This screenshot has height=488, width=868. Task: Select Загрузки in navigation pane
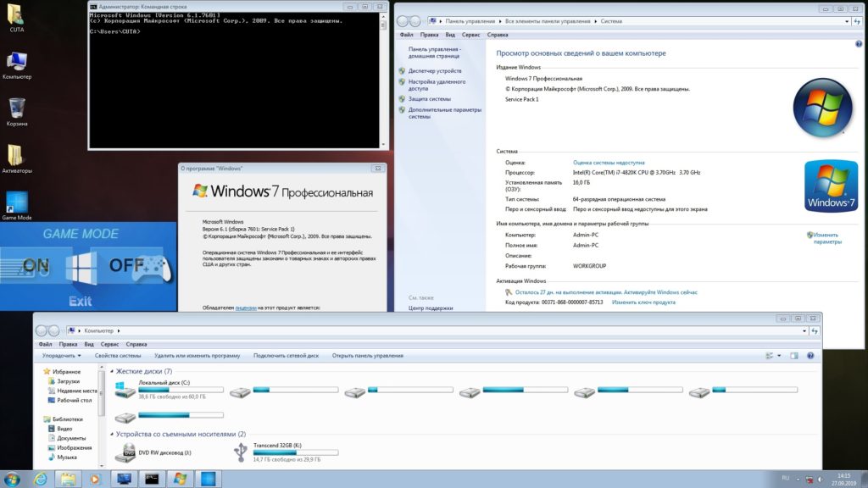[68, 381]
